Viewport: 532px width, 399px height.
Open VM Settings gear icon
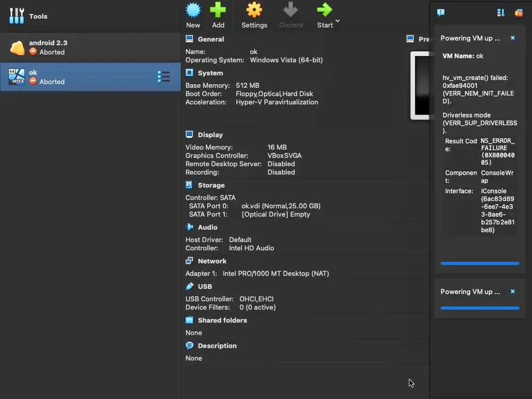(254, 10)
